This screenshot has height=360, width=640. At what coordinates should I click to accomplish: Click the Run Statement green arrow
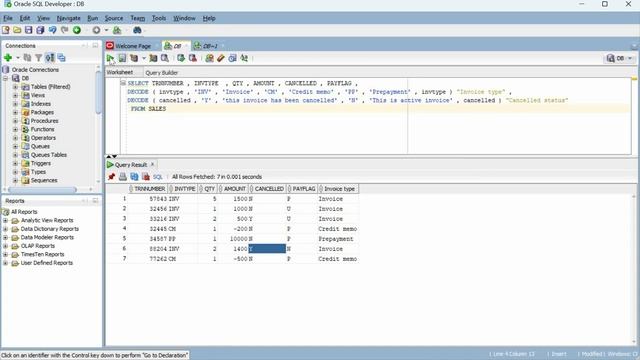pos(110,58)
